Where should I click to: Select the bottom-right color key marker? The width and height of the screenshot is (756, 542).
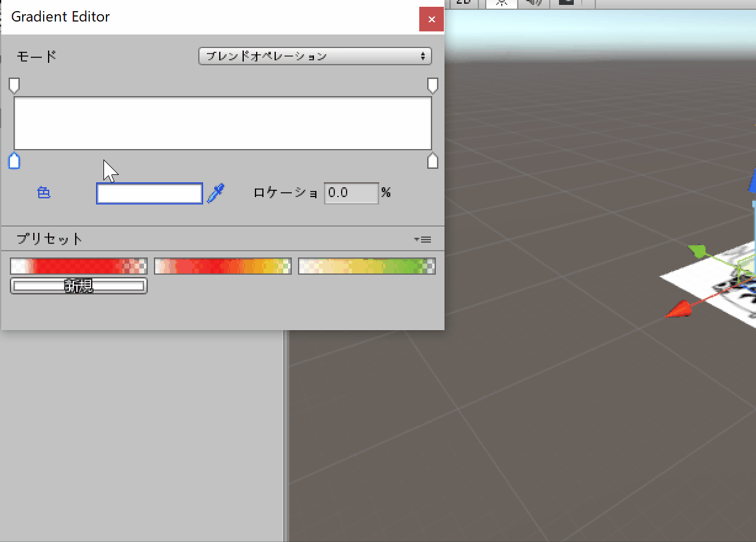433,161
